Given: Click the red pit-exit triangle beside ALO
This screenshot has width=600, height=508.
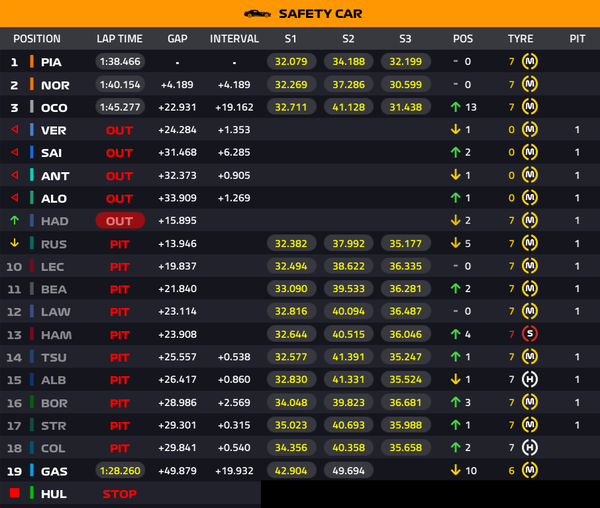Looking at the screenshot, I should pos(15,197).
